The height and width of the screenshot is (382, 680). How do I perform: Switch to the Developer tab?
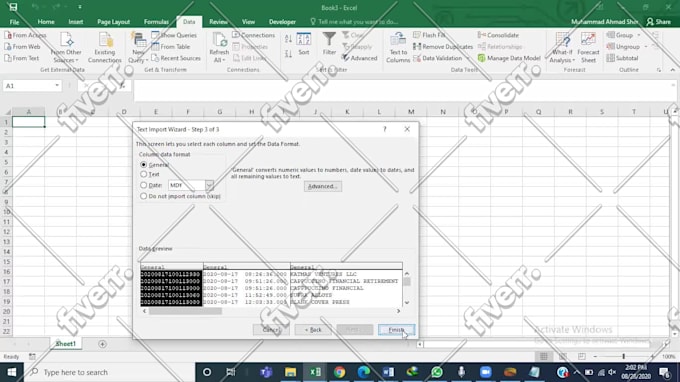[282, 22]
